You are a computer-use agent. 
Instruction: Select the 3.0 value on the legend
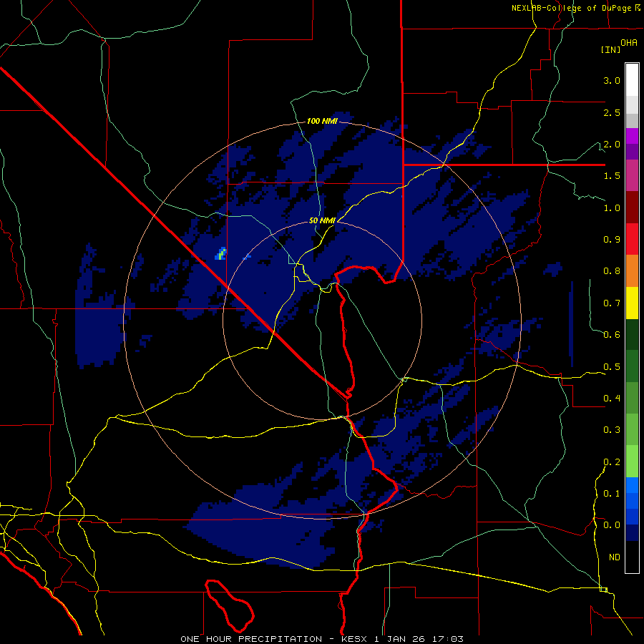(x=612, y=80)
